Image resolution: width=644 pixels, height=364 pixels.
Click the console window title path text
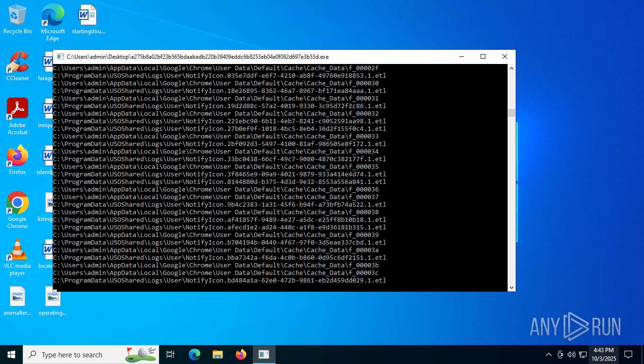197,57
